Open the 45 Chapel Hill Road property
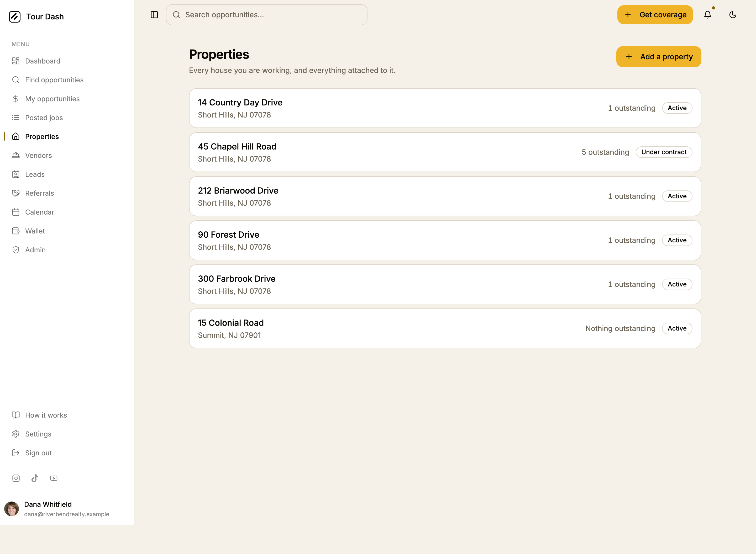The width and height of the screenshot is (756, 554). [445, 152]
